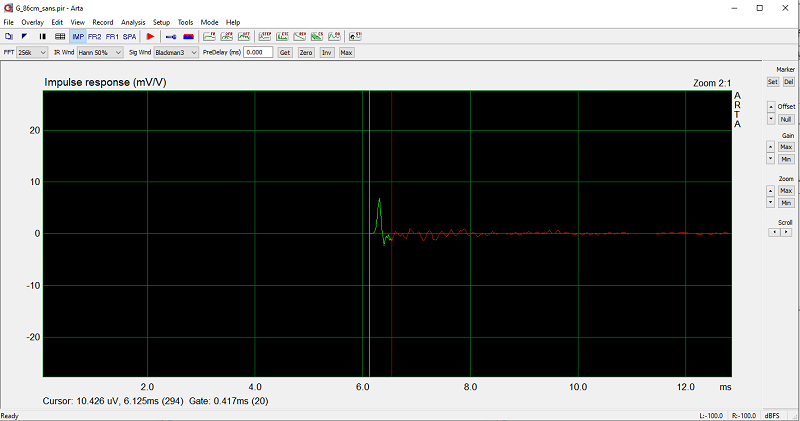Click the red and blue calibration toolbar icon
Image resolution: width=800 pixels, height=421 pixels.
pyautogui.click(x=188, y=36)
